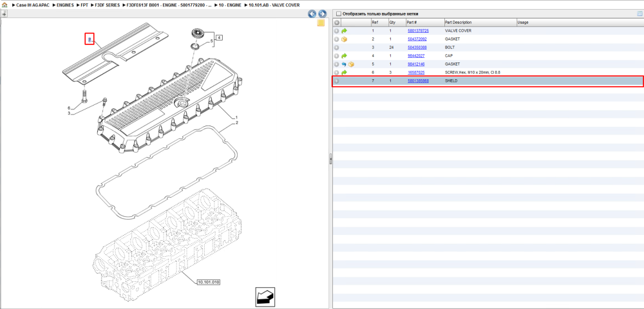Add ref 2 GASKET with its plus icon
644x309 pixels.
(x=336, y=39)
